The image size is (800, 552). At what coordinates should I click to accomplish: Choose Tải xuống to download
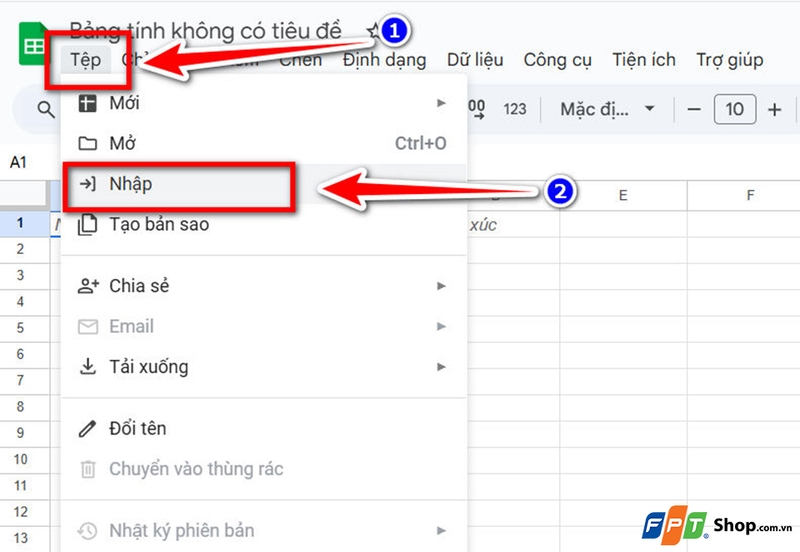coord(263,367)
